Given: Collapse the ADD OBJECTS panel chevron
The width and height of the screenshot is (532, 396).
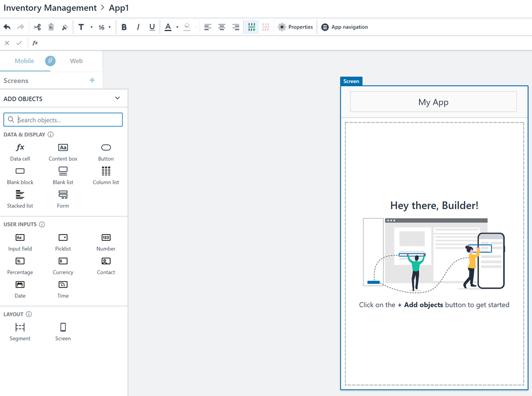Looking at the screenshot, I should tap(117, 98).
